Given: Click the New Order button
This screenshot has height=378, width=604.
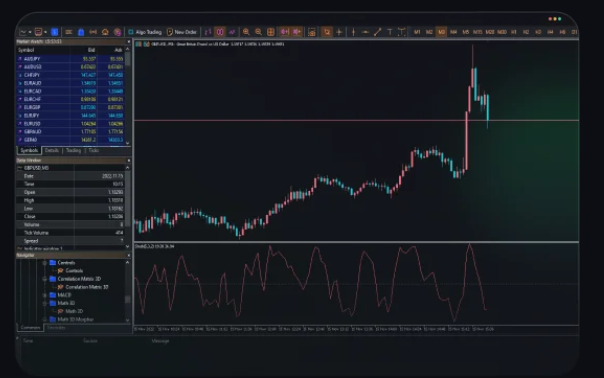Looking at the screenshot, I should pyautogui.click(x=181, y=32).
